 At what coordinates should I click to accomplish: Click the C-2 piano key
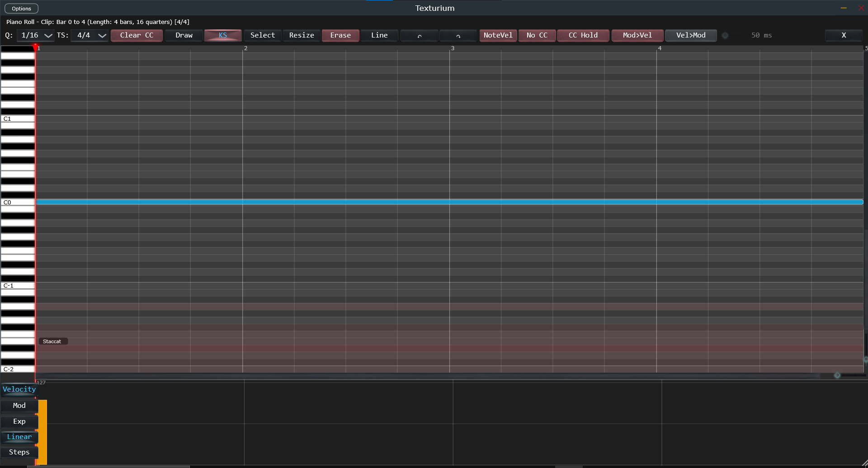[18, 369]
